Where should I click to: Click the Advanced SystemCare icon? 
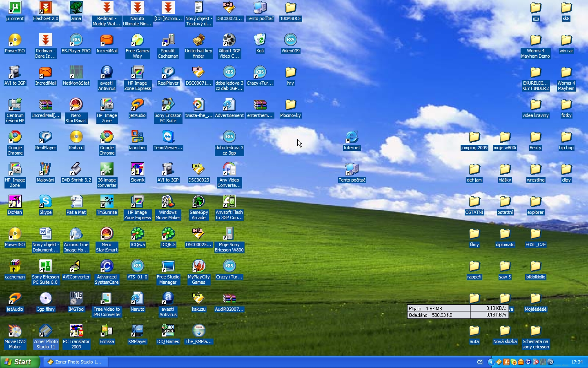107,272
